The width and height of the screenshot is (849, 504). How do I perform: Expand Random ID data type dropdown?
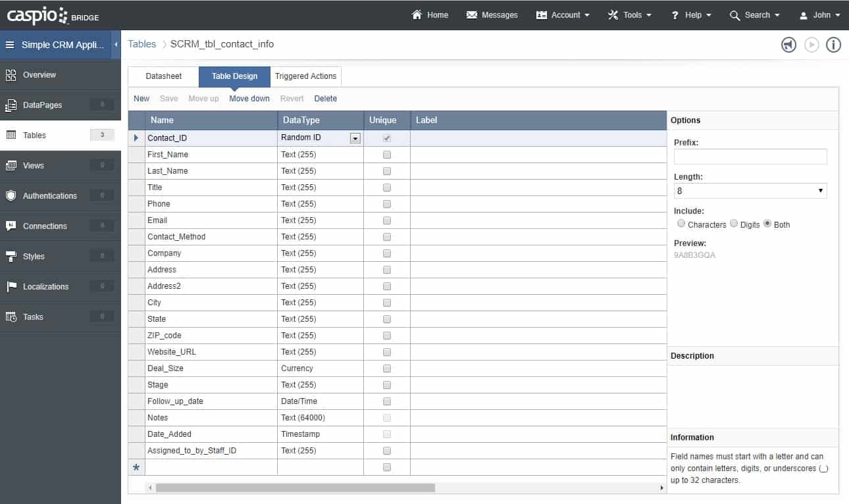tap(355, 138)
